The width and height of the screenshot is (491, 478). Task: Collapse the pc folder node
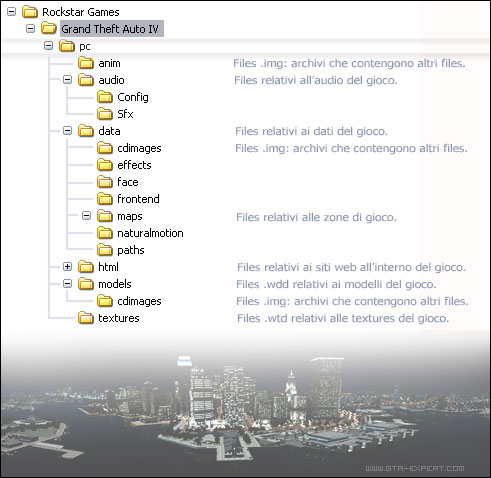(x=49, y=46)
